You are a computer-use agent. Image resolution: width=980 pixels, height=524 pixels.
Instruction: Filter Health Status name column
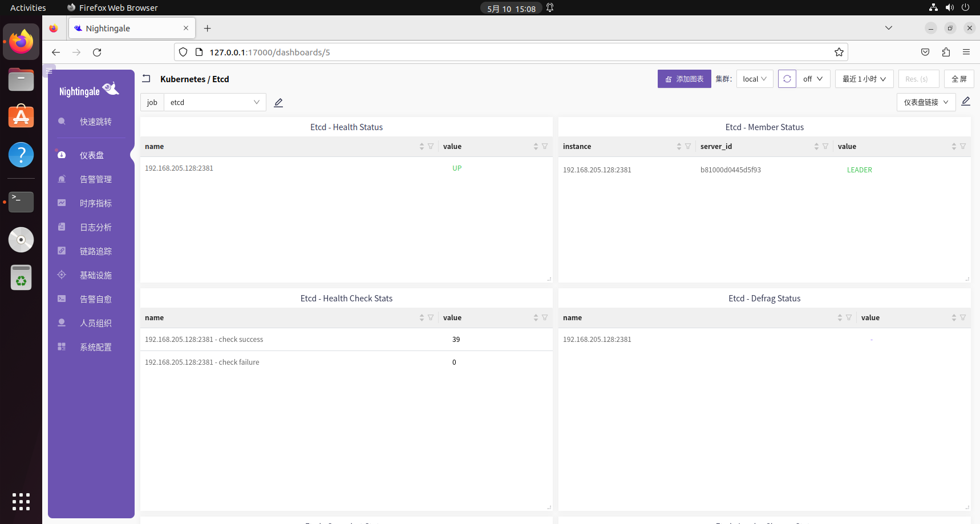tap(431, 147)
